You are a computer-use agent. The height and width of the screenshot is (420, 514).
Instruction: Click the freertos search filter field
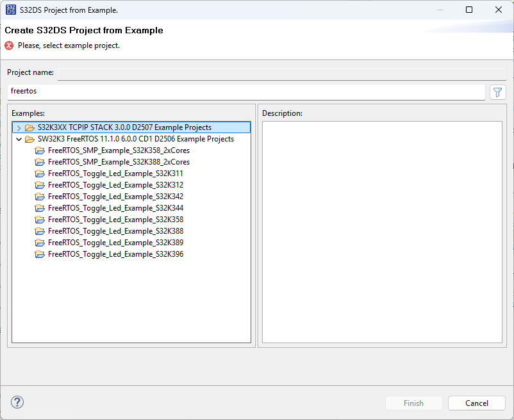(x=246, y=92)
